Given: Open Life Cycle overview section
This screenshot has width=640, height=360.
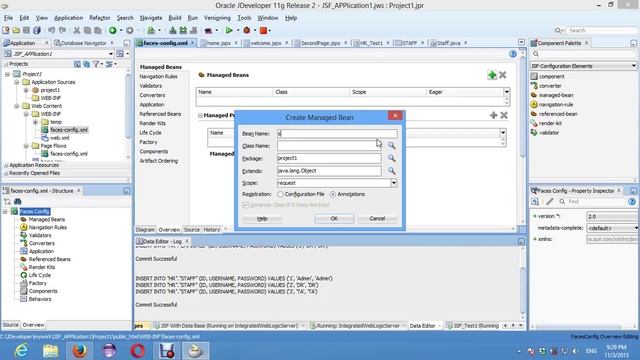Looking at the screenshot, I should point(151,133).
